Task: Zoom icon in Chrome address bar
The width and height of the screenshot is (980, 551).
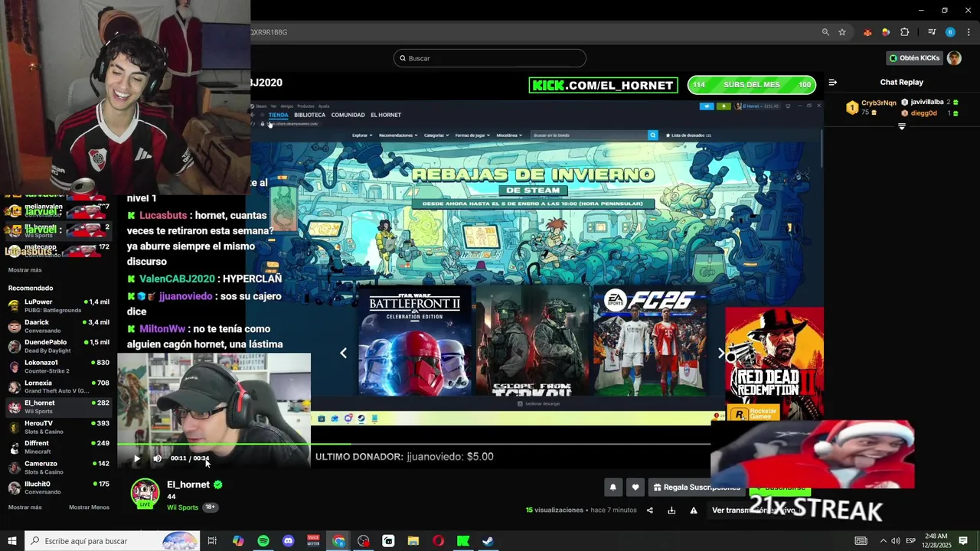Action: pos(825,32)
